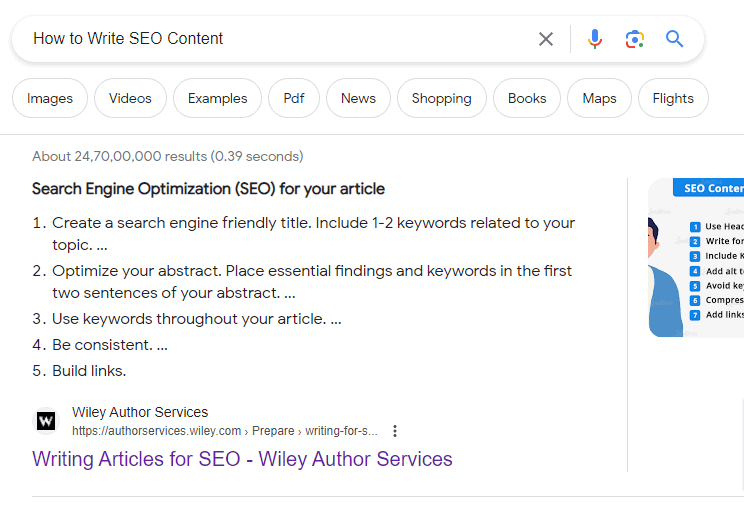Click the blue magnifier search icon

click(x=675, y=39)
